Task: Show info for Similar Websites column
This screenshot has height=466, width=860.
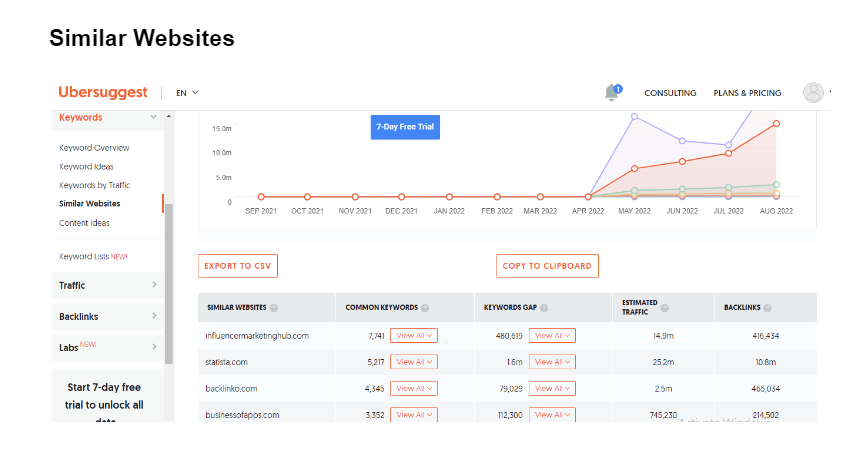Action: [x=274, y=308]
